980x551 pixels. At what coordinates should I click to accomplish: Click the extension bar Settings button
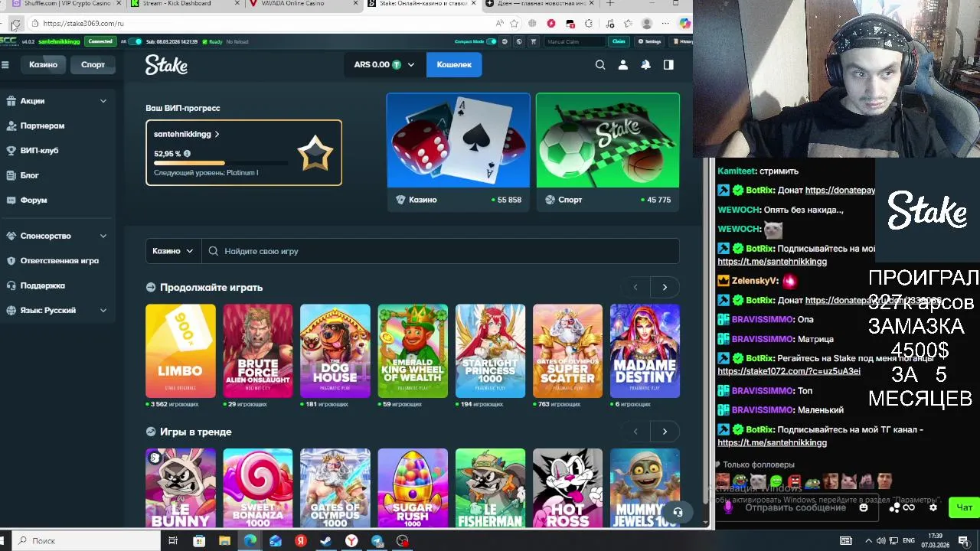pyautogui.click(x=650, y=41)
